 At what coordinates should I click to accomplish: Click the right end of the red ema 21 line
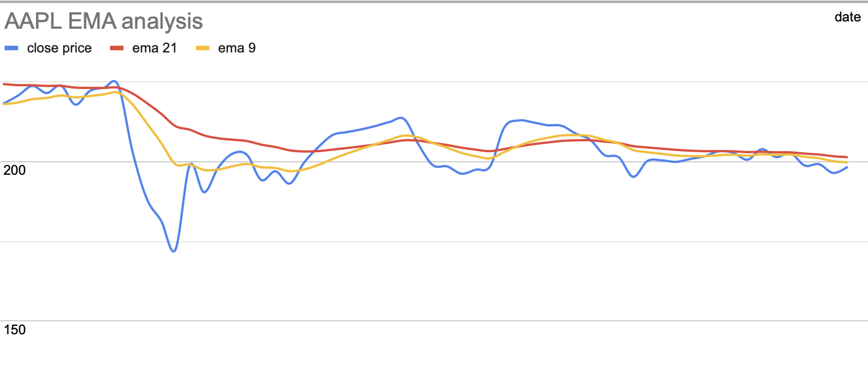point(847,157)
